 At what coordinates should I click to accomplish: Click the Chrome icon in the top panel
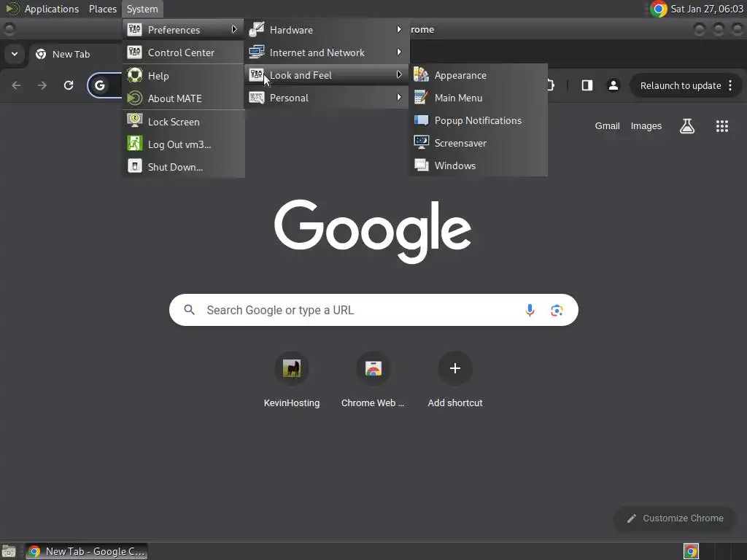[659, 9]
